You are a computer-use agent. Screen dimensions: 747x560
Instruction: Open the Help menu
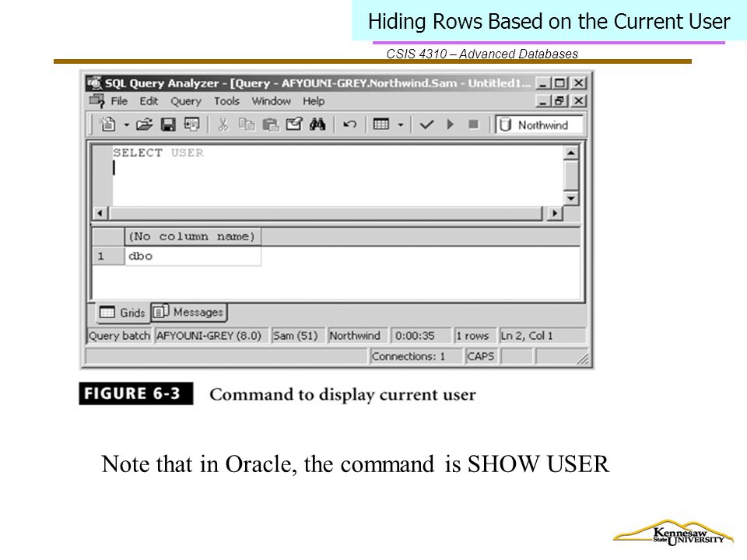314,101
